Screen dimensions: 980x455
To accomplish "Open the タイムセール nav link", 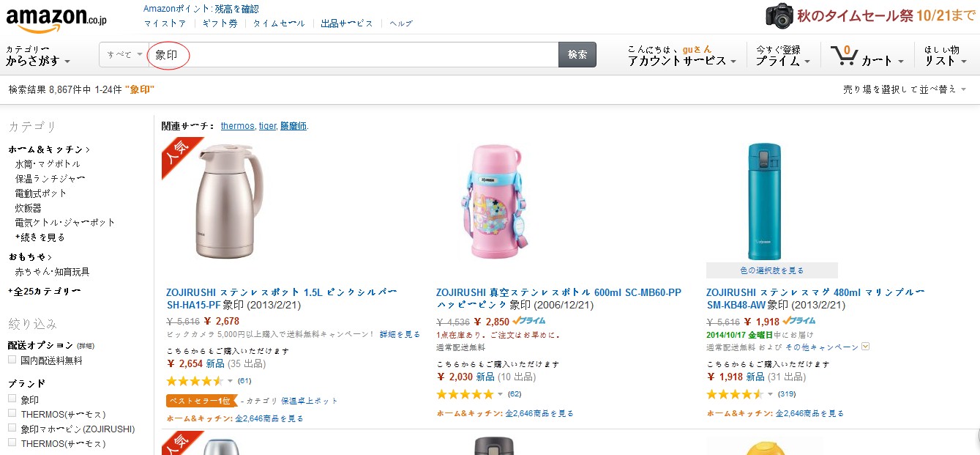I will 279,23.
